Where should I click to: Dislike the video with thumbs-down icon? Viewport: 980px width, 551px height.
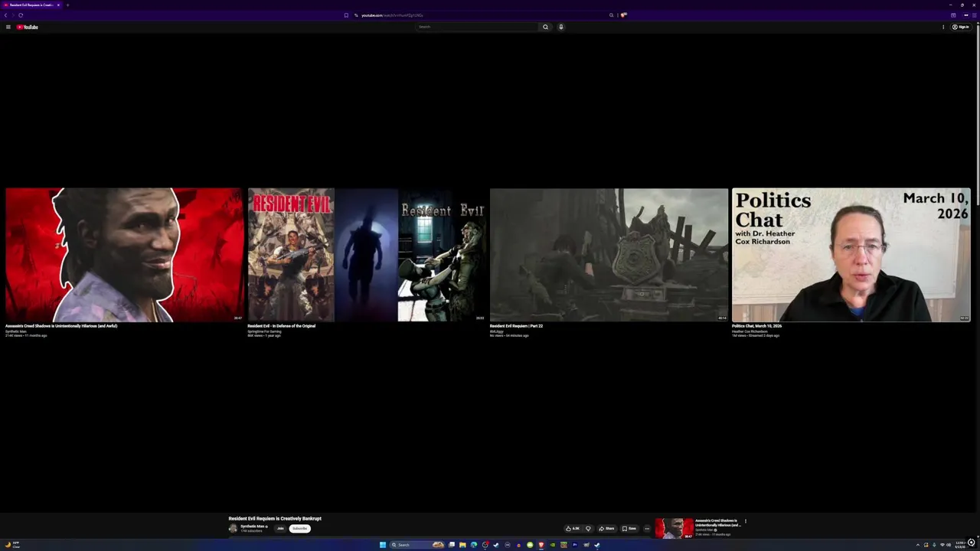point(588,528)
